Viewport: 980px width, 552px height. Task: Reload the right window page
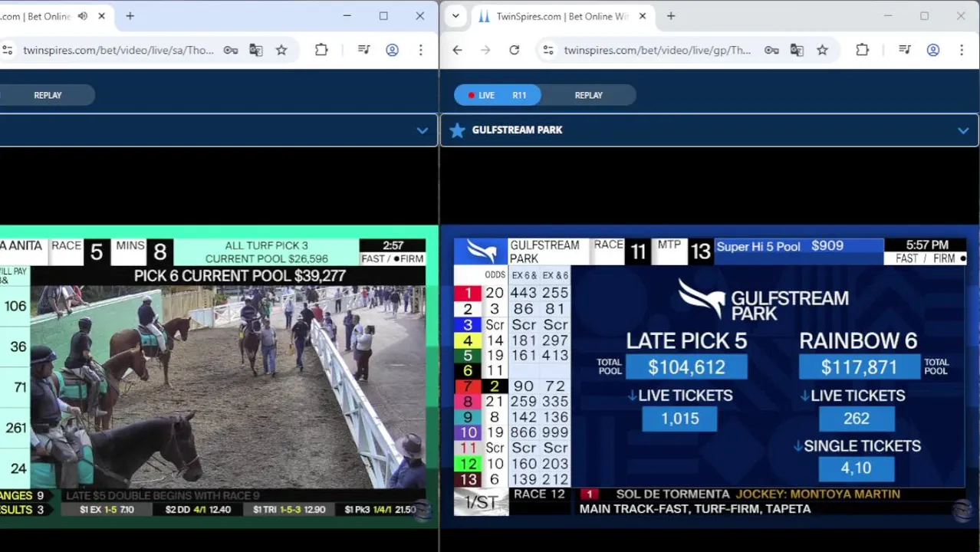click(x=515, y=50)
